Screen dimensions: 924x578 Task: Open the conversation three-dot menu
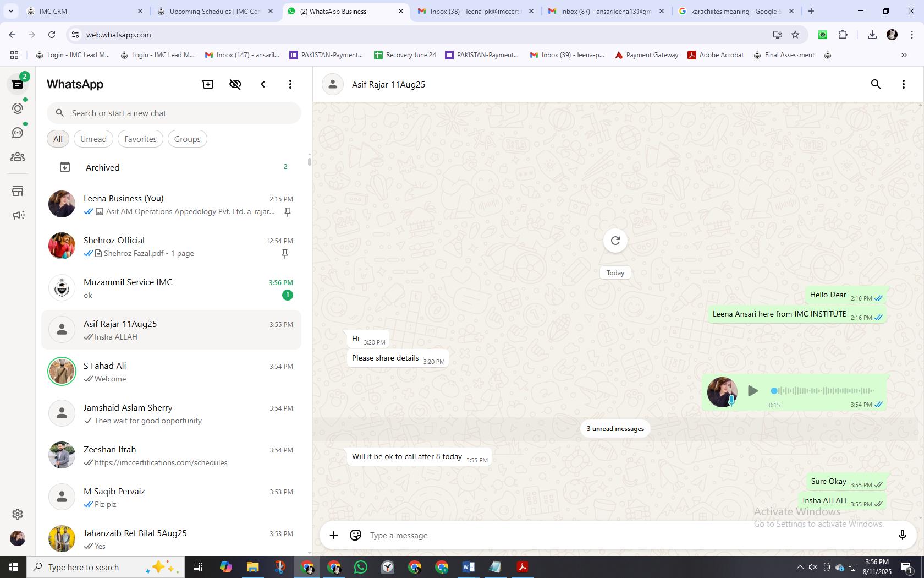click(904, 84)
